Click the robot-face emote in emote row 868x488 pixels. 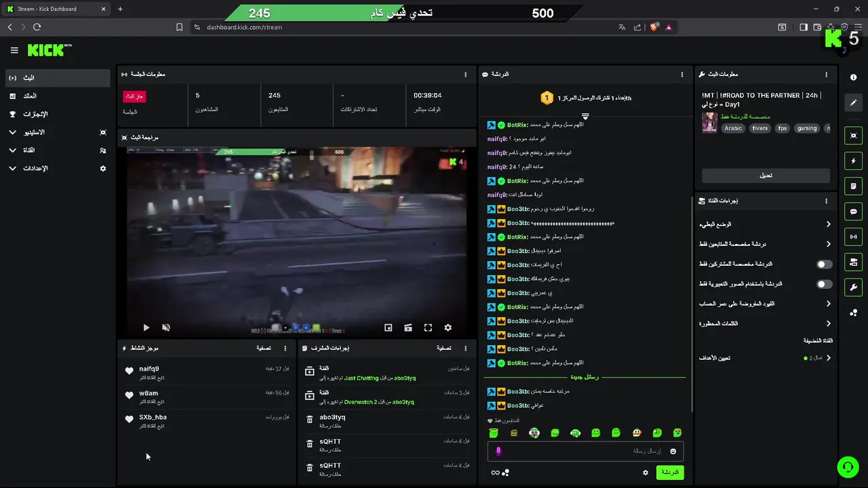click(x=637, y=432)
